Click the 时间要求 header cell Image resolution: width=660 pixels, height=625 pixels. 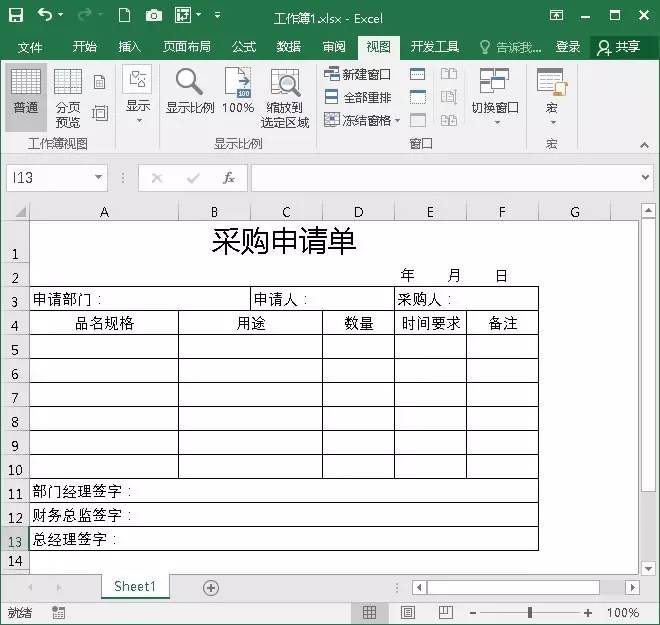pyautogui.click(x=430, y=323)
